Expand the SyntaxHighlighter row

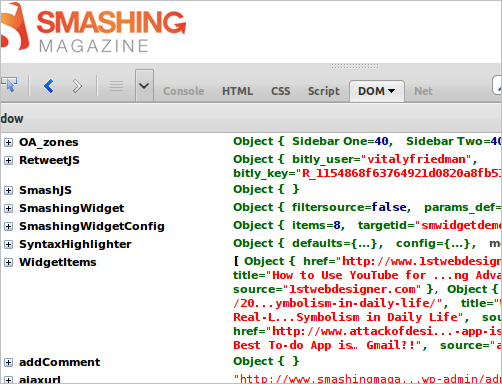pos(8,245)
